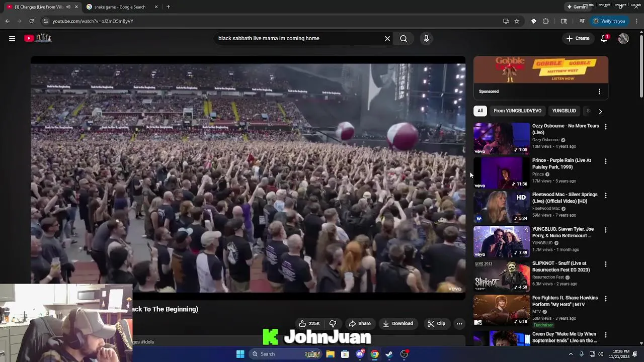Image resolution: width=644 pixels, height=362 pixels.
Task: Open the account avatar menu
Action: tap(623, 38)
